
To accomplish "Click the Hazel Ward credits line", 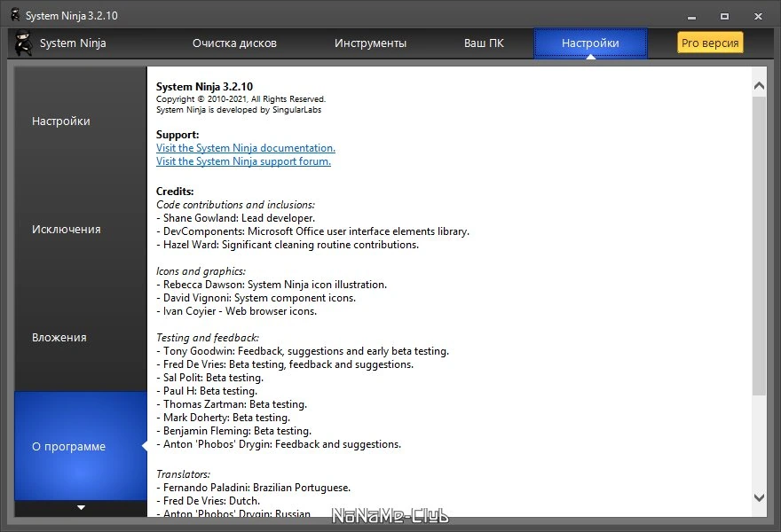I will click(x=288, y=245).
